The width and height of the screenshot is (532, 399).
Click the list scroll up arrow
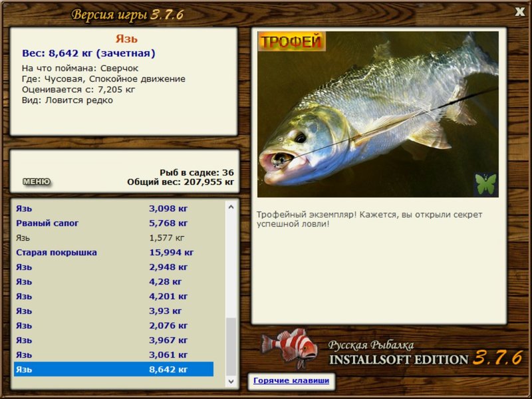pyautogui.click(x=231, y=207)
